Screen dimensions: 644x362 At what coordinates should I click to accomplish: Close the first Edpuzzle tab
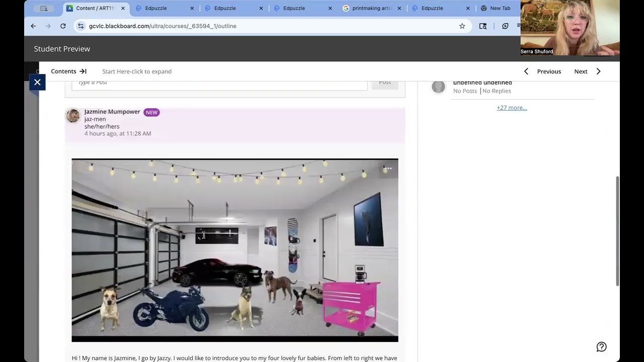192,8
